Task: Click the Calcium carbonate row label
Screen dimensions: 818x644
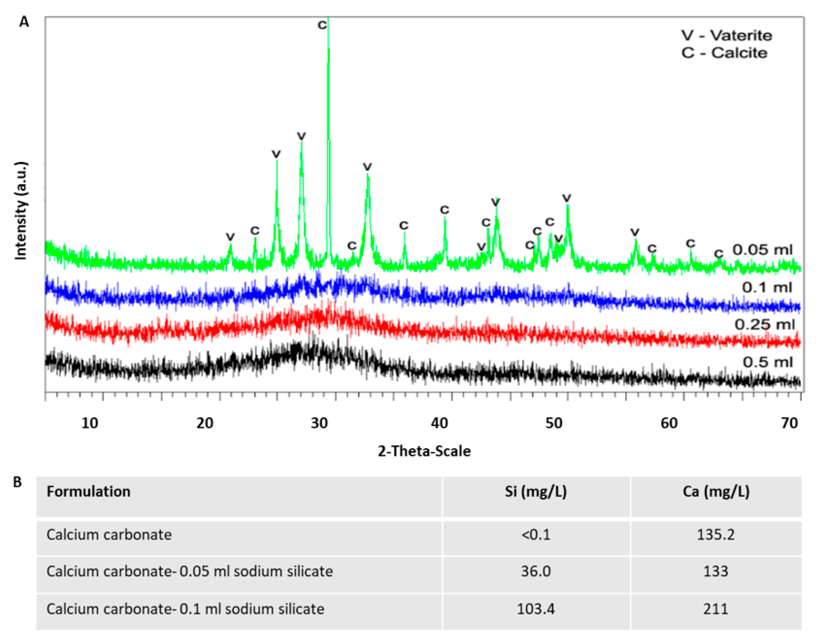Action: (x=109, y=535)
